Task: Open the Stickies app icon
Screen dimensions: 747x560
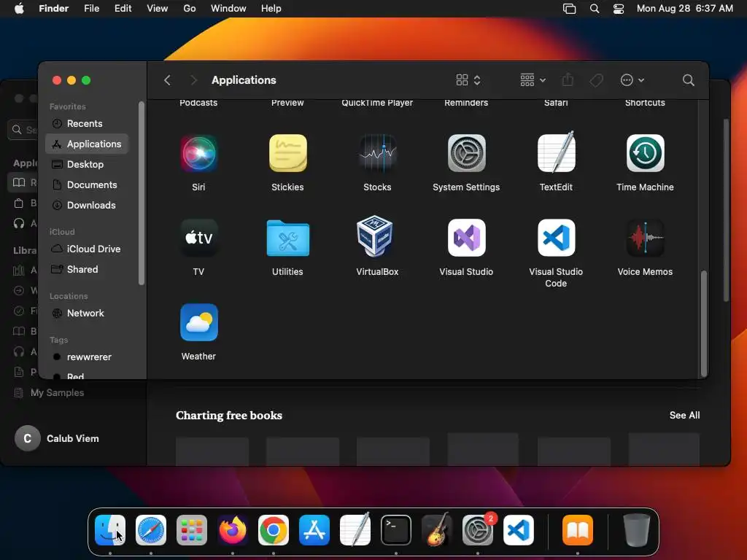Action: click(x=287, y=153)
